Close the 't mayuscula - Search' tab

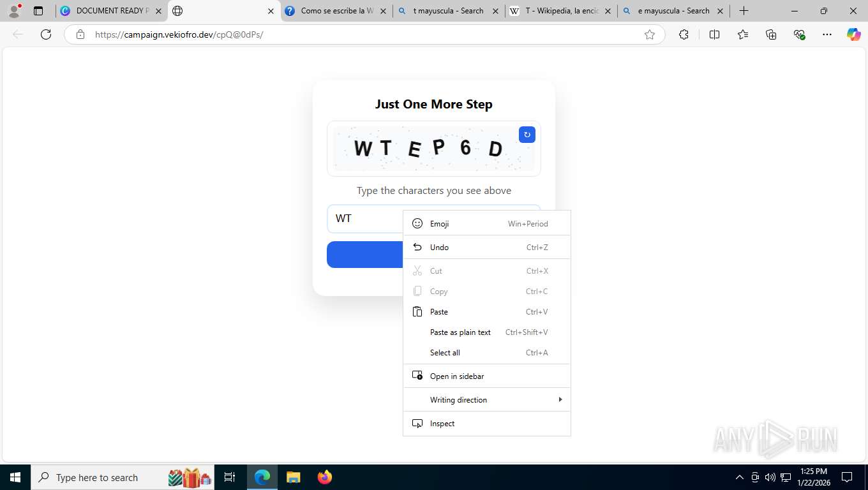point(495,11)
